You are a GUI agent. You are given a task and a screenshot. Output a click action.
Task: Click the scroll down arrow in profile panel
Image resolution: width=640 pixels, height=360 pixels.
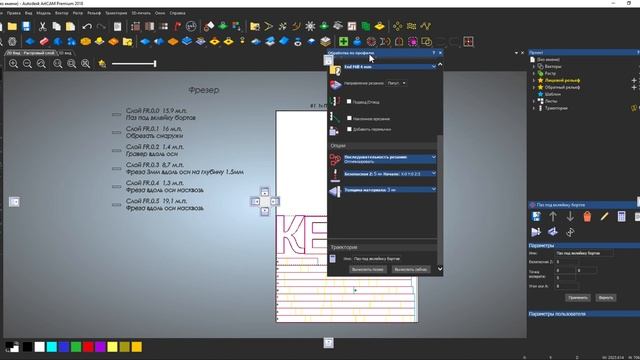[440, 269]
